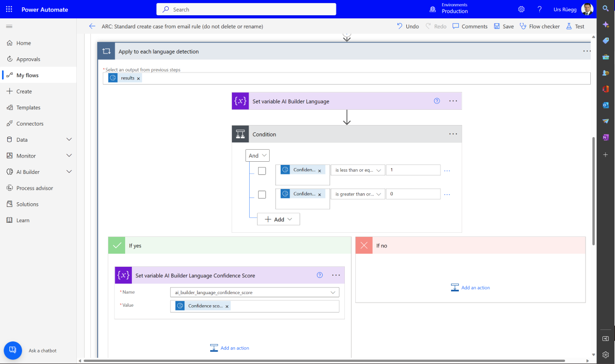Open Create in sidebar
This screenshot has width=615, height=364.
38,91
